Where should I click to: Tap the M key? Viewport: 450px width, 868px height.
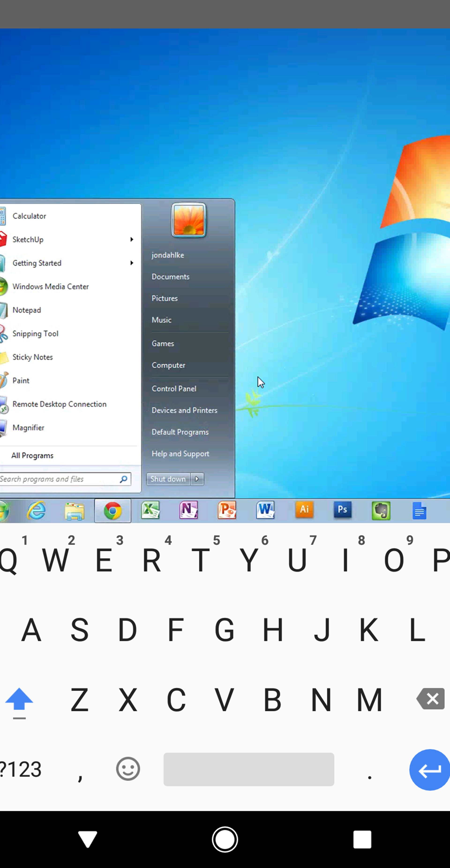(x=369, y=700)
